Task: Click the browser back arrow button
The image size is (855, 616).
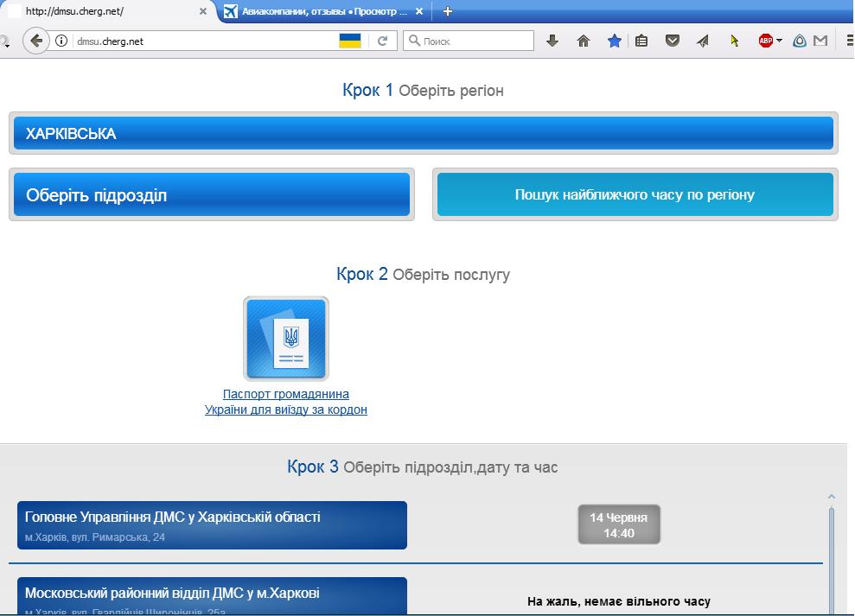Action: pyautogui.click(x=36, y=41)
